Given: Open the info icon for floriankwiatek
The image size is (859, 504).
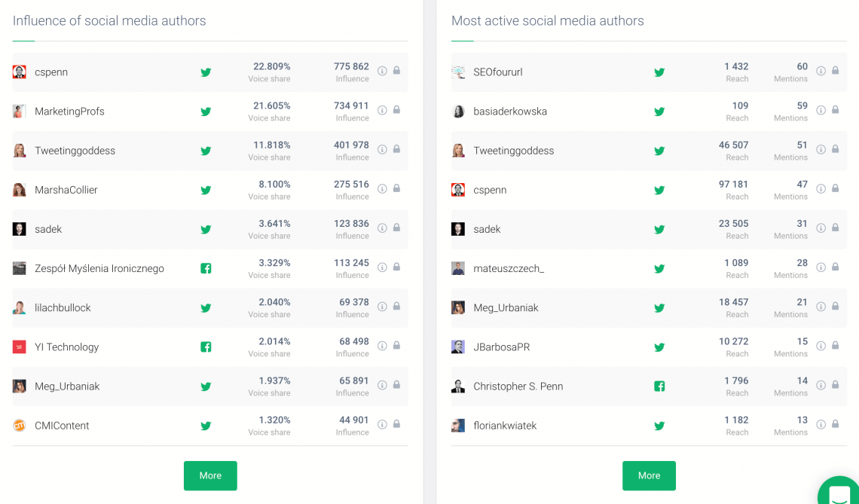Looking at the screenshot, I should point(821,424).
